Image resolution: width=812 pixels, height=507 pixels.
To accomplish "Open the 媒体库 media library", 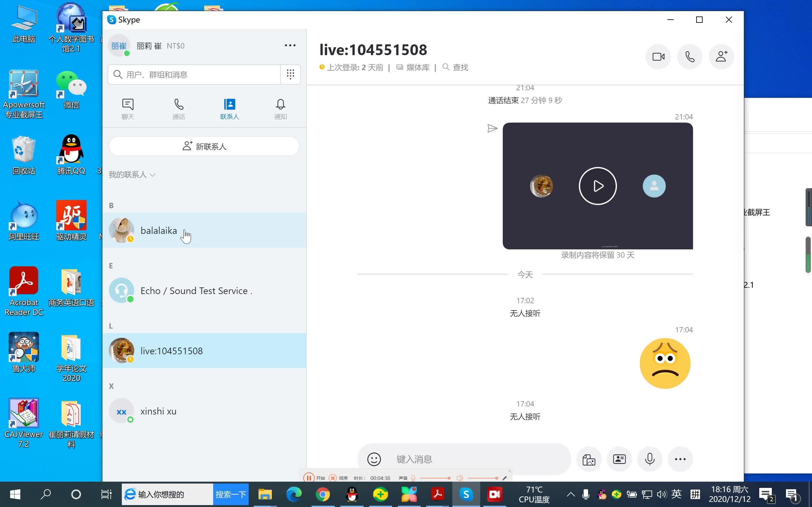I will 412,67.
